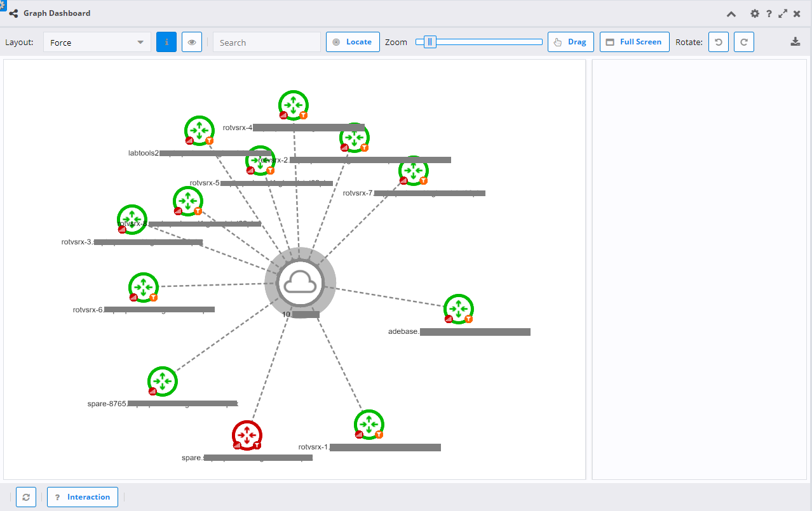
Task: Select the rotvsrx-7 router node
Action: [414, 171]
